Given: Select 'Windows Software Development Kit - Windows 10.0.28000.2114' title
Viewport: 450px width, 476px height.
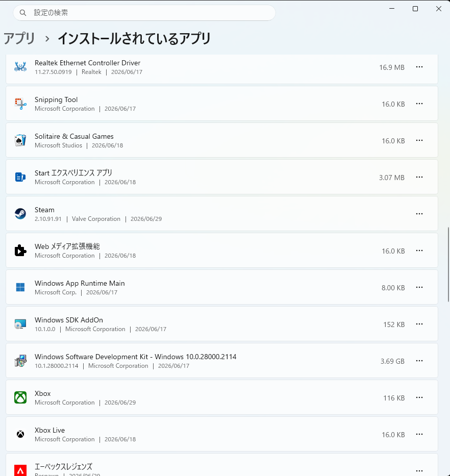Looking at the screenshot, I should 135,357.
